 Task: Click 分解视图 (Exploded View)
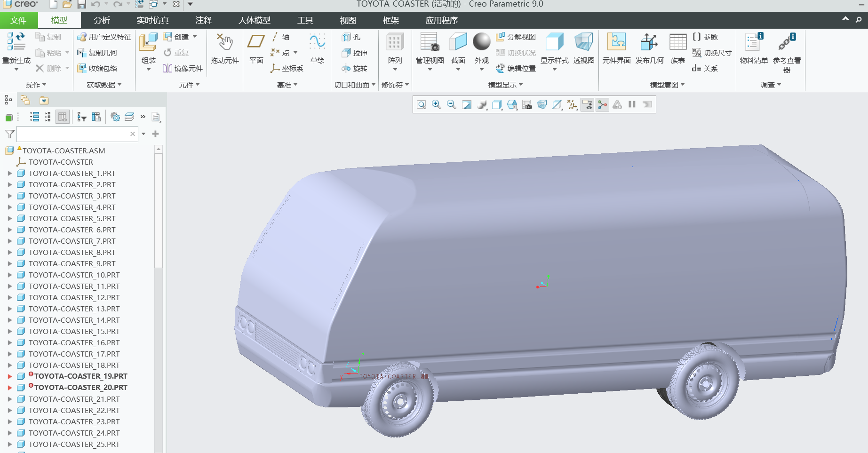coord(516,37)
